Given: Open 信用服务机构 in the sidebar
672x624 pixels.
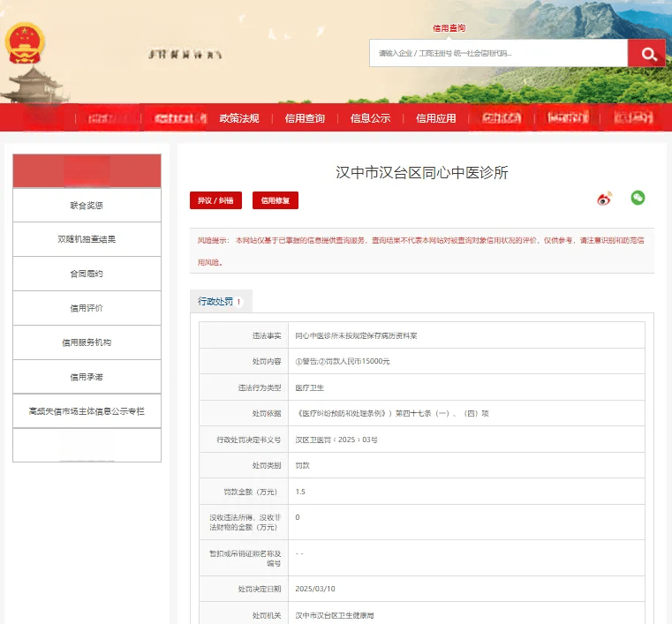Looking at the screenshot, I should pyautogui.click(x=87, y=342).
